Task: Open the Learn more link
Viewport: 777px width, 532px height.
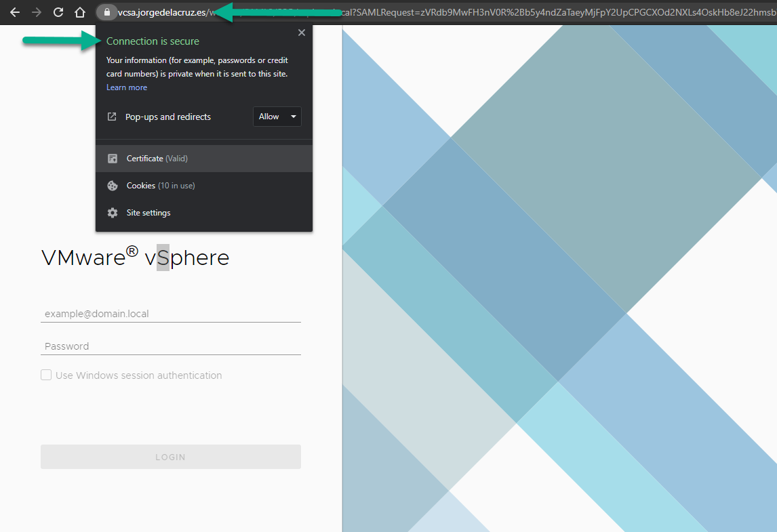Action: [x=126, y=87]
